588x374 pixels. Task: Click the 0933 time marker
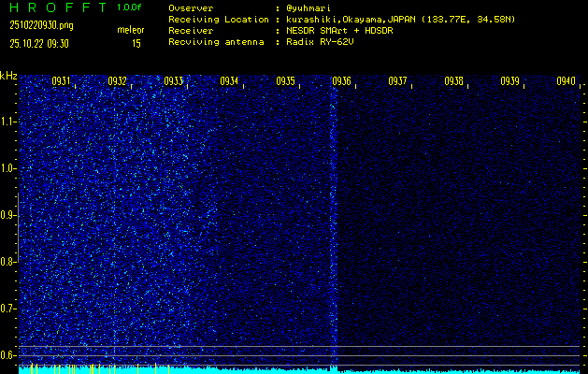click(173, 81)
